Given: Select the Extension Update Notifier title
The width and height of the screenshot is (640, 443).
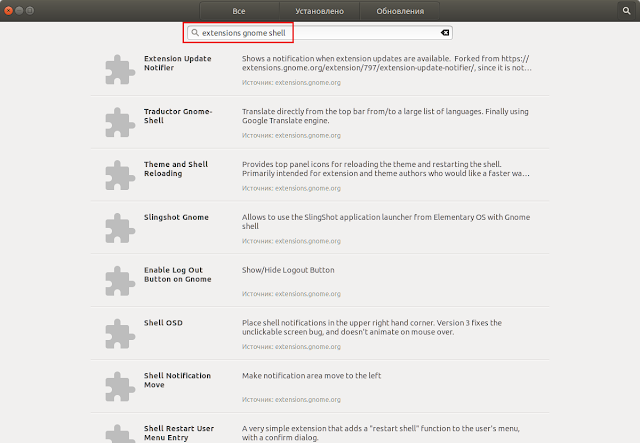Looking at the screenshot, I should click(178, 63).
